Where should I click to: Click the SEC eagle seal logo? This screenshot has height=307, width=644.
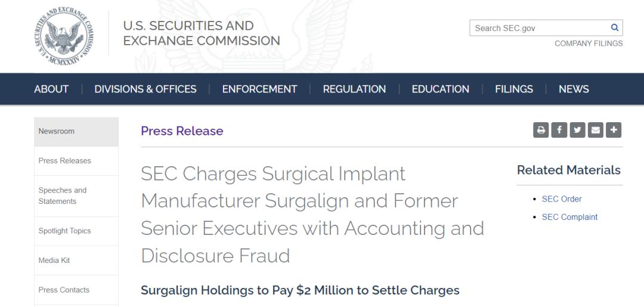click(63, 33)
